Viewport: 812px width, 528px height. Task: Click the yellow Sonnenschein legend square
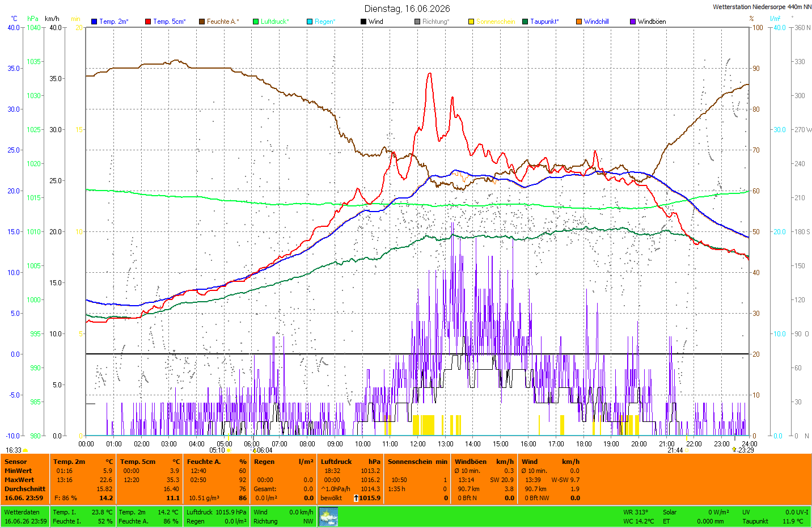pos(471,22)
